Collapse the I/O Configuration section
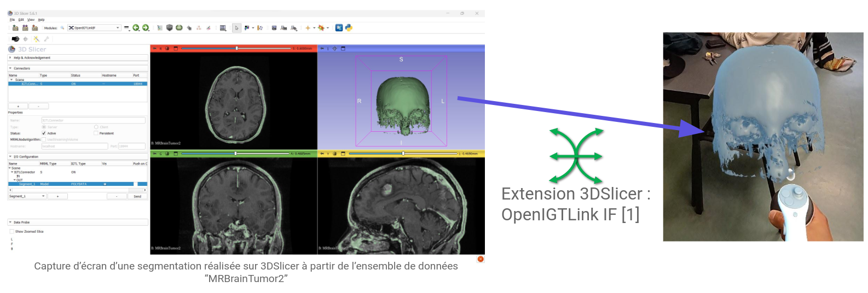Screen dimensions: 868x293 click(78, 157)
